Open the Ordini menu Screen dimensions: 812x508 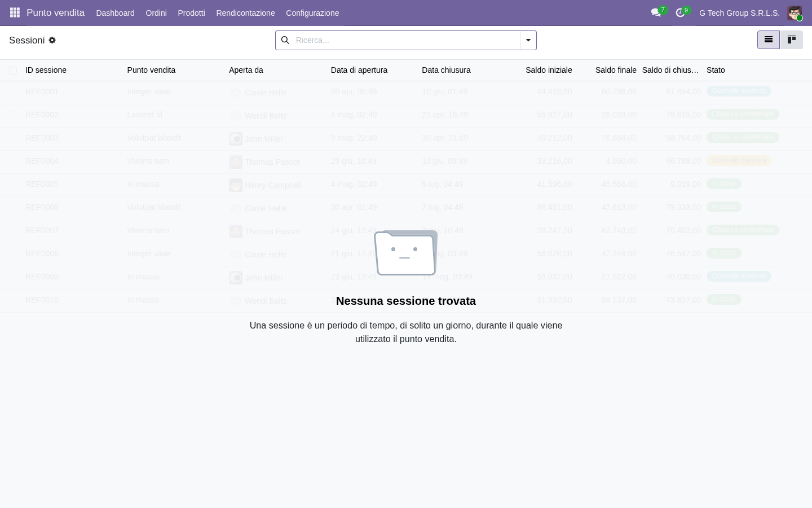(156, 13)
